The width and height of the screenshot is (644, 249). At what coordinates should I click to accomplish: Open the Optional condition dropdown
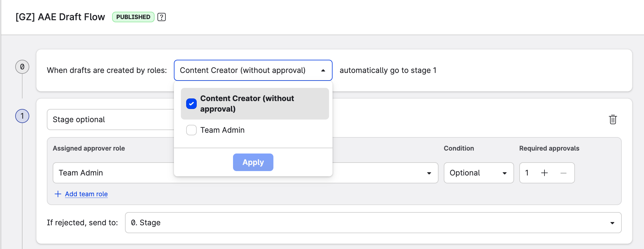click(x=479, y=173)
